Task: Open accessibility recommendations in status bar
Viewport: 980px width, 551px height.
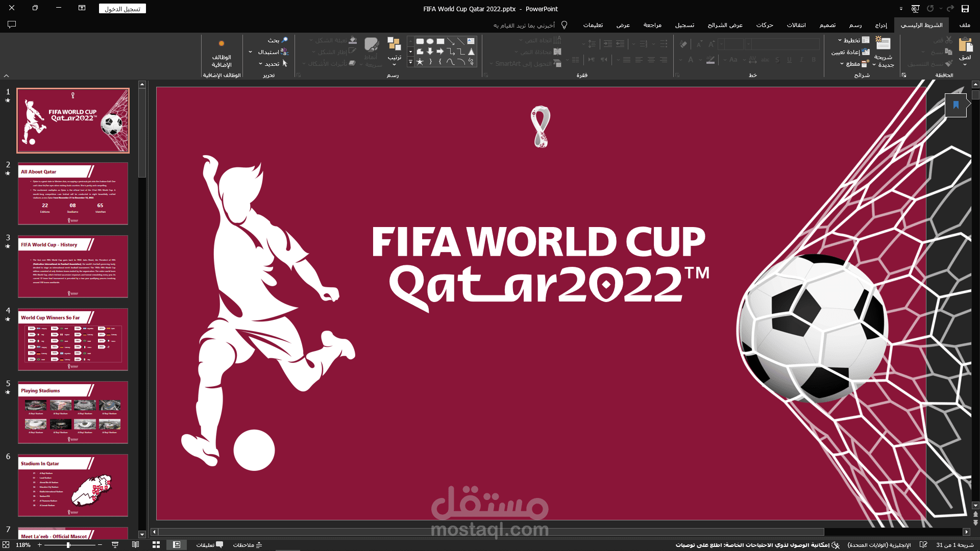Action: (x=757, y=545)
